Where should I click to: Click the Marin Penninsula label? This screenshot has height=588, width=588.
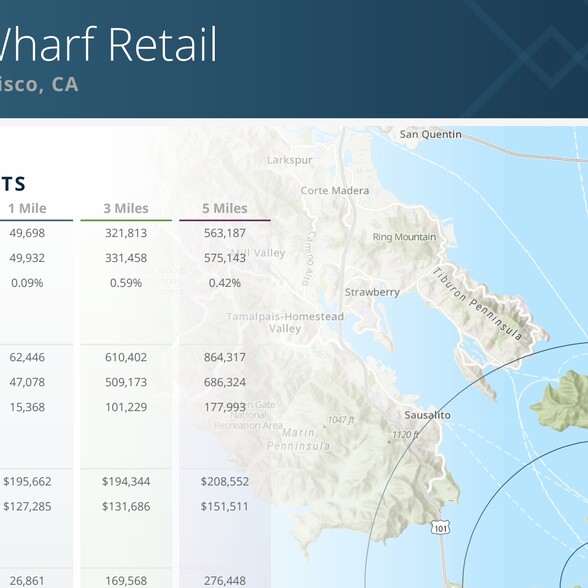[298, 439]
